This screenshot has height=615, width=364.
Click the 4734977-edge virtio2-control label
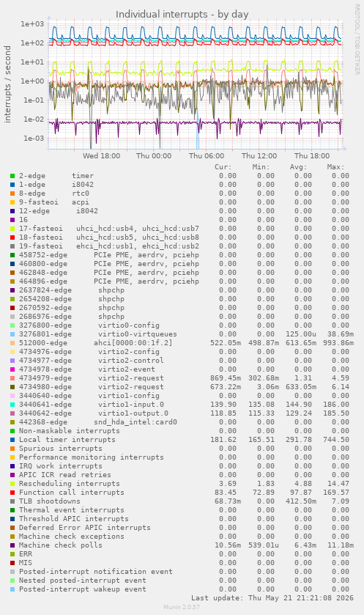tap(92, 361)
